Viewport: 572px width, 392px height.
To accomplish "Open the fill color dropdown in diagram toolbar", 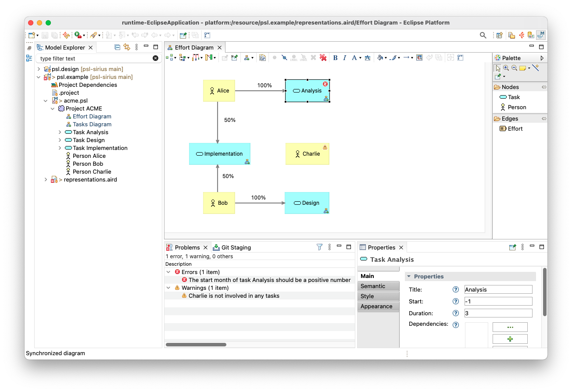I will pyautogui.click(x=386, y=58).
